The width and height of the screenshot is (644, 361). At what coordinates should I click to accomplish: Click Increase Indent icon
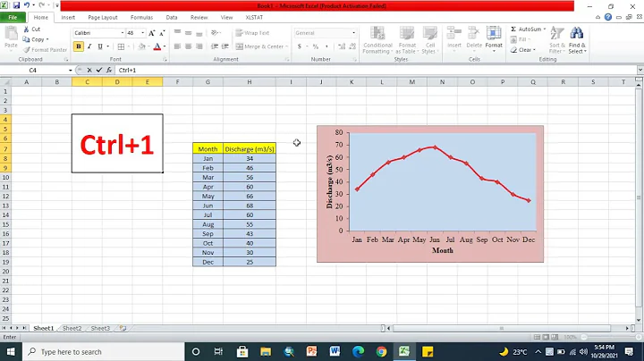tap(225, 46)
